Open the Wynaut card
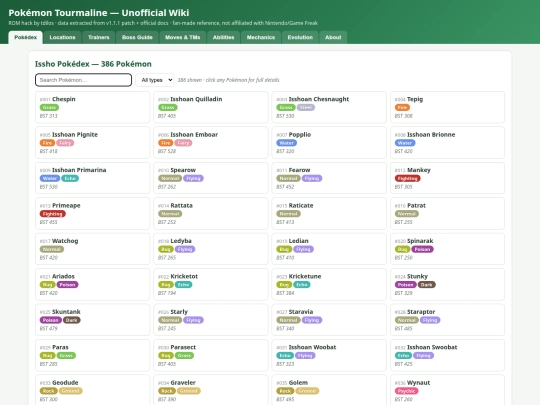540x405 pixels. click(447, 390)
